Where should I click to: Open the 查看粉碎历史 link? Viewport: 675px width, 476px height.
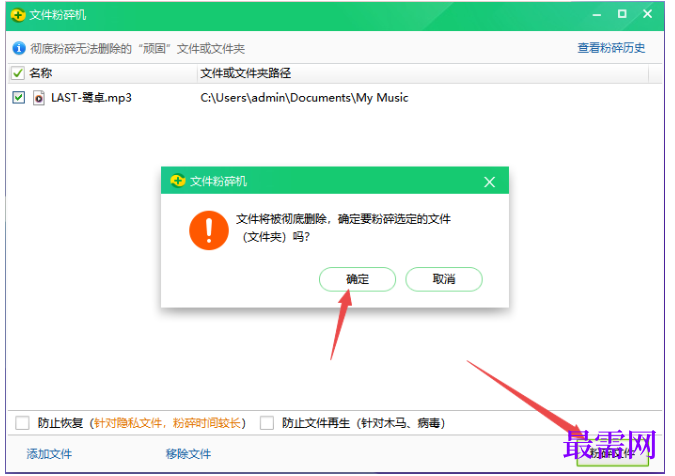click(x=611, y=48)
